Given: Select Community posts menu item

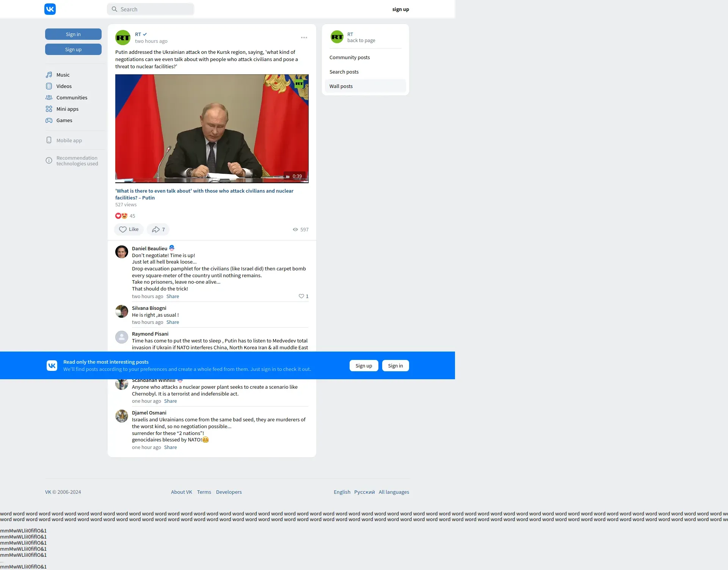Looking at the screenshot, I should point(350,57).
